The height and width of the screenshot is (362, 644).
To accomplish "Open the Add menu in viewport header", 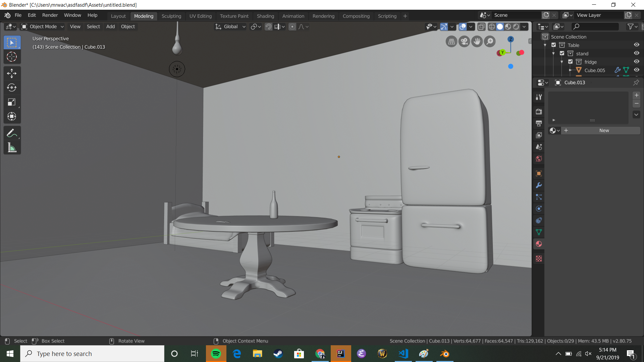I will point(110,26).
